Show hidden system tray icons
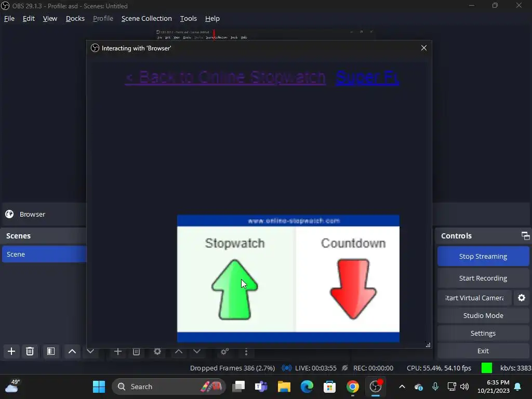This screenshot has width=532, height=399. [x=402, y=387]
